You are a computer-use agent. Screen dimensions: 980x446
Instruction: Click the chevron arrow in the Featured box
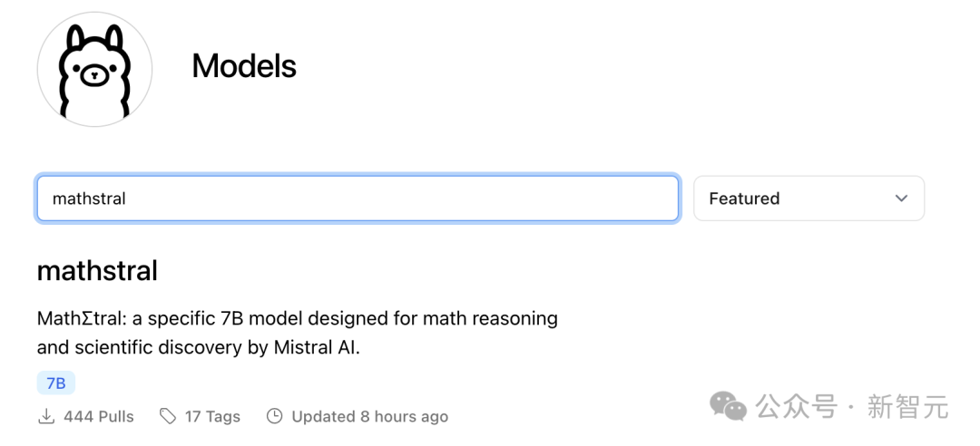901,198
